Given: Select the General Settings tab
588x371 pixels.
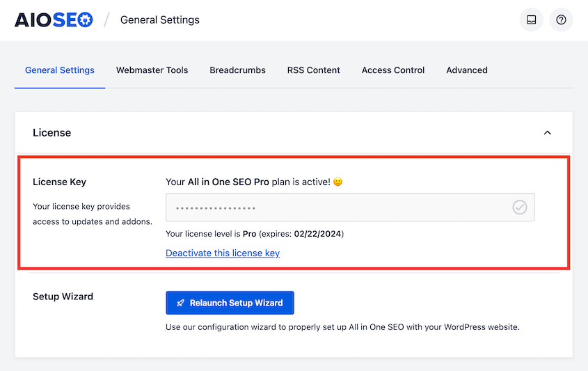Looking at the screenshot, I should [x=60, y=70].
